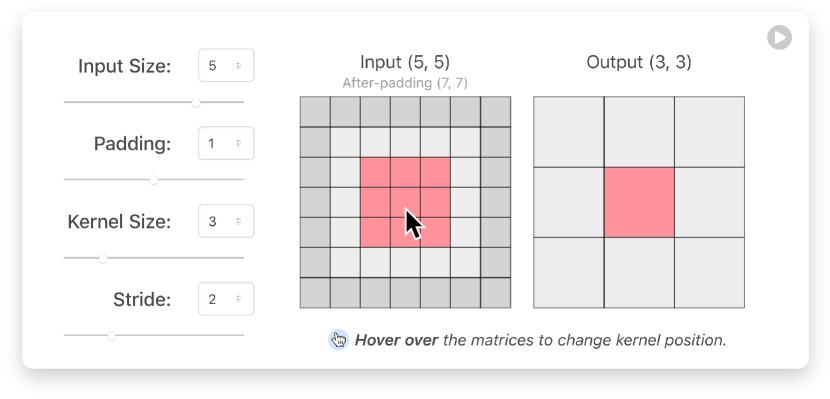
Task: Click the Padding slider handle
Action: point(154,180)
